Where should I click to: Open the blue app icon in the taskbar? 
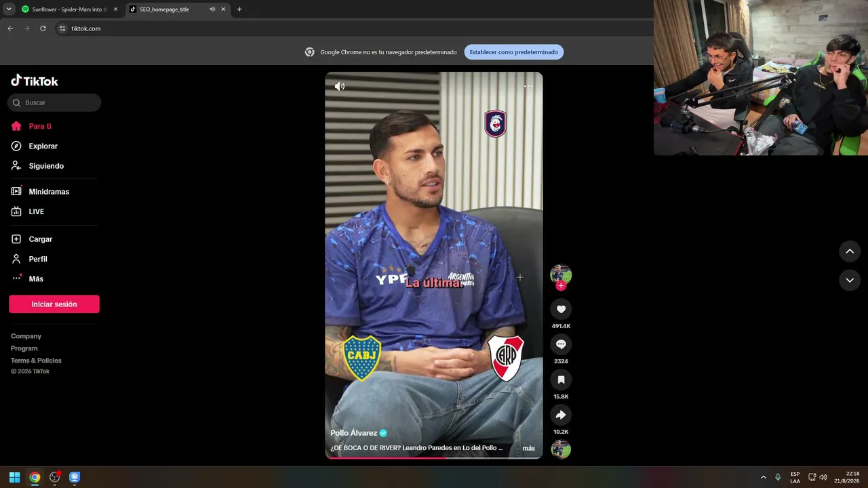pos(75,477)
